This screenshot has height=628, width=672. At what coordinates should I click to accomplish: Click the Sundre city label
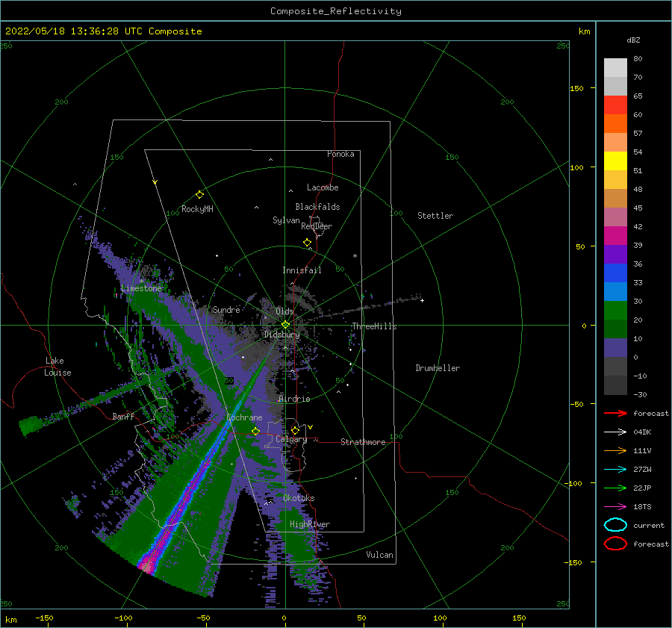pyautogui.click(x=226, y=309)
